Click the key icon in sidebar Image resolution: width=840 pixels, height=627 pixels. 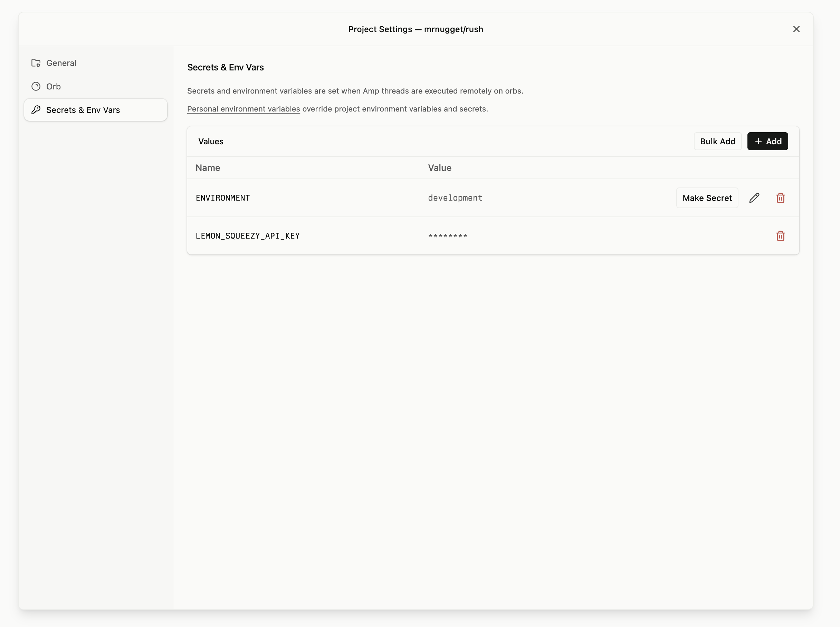(x=36, y=110)
